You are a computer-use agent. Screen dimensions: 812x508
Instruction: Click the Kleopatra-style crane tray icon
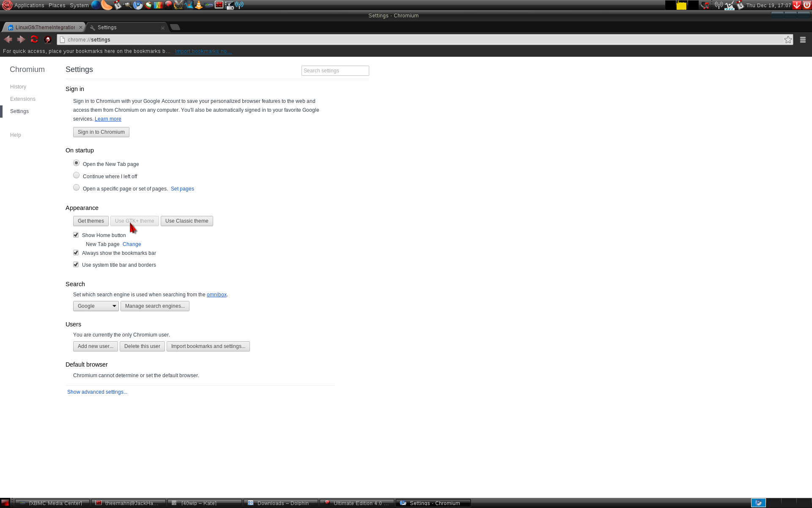730,5
